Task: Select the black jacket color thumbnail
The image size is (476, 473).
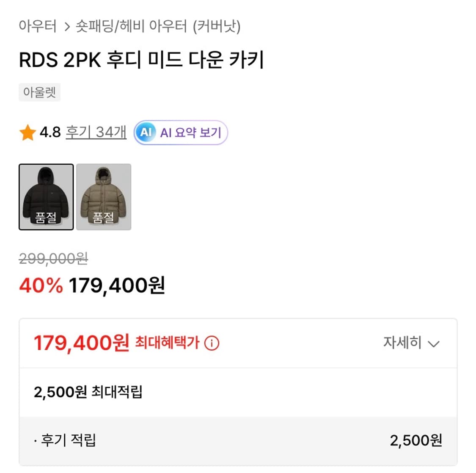Action: coord(46,196)
